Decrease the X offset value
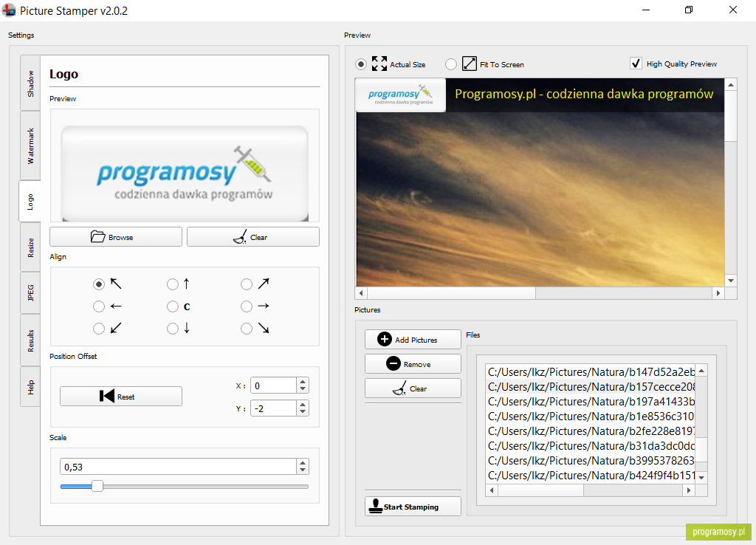The image size is (756, 545). coord(303,388)
